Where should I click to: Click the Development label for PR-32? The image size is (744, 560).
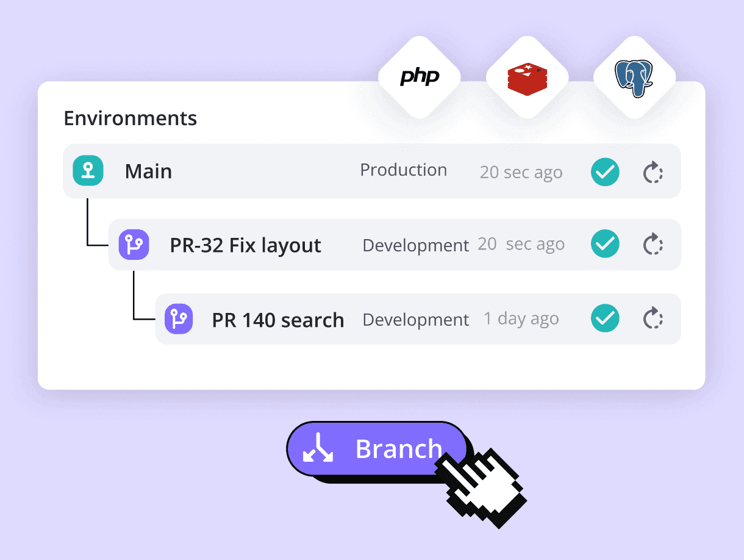(415, 245)
